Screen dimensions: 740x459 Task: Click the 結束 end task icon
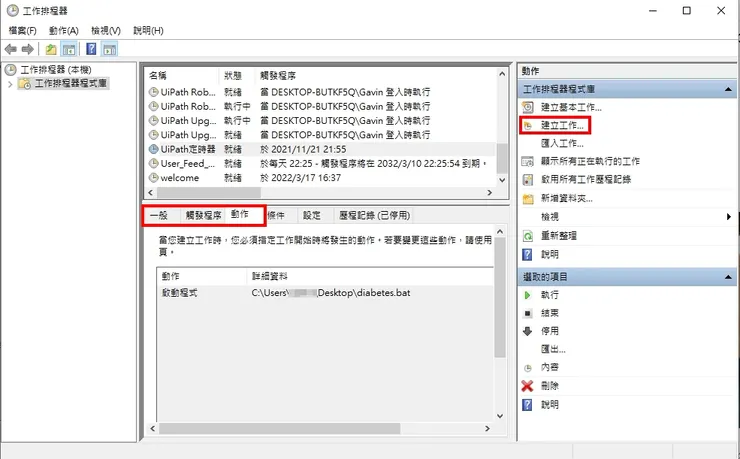[528, 313]
